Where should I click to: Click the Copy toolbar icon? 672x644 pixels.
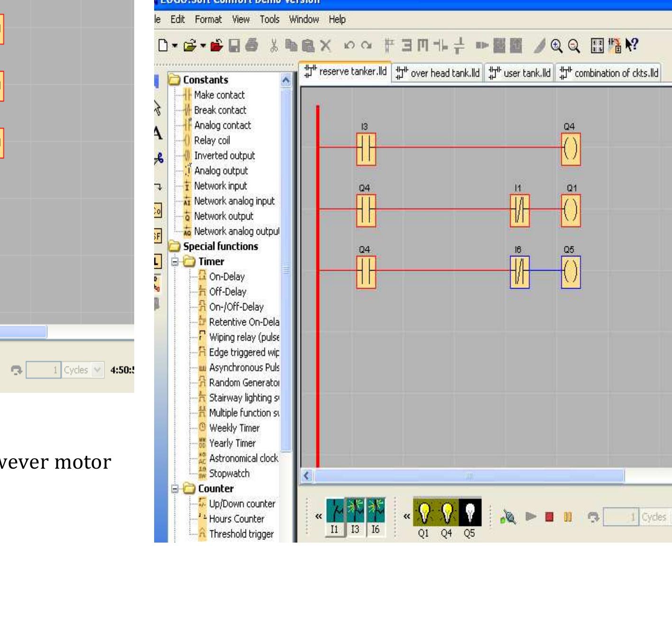coord(291,45)
